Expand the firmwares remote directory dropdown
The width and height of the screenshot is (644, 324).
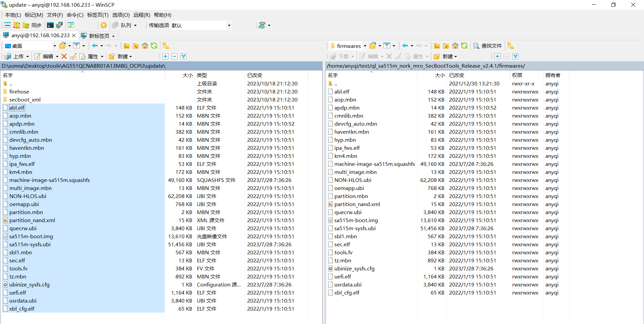(x=365, y=46)
